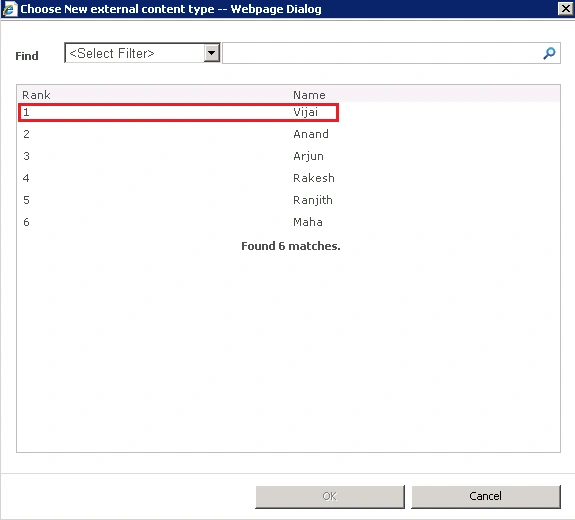Click the 'Found 6 matches.' status text
The image size is (575, 520).
pyautogui.click(x=291, y=246)
